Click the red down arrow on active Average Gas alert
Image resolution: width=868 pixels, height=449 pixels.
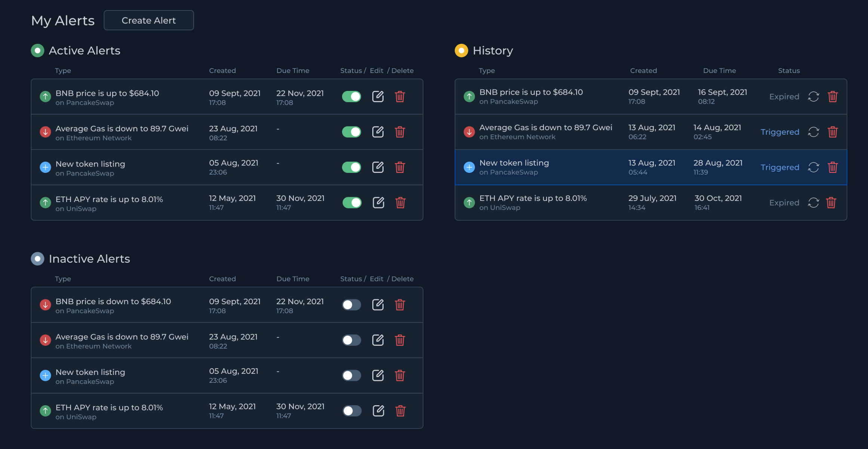[45, 132]
